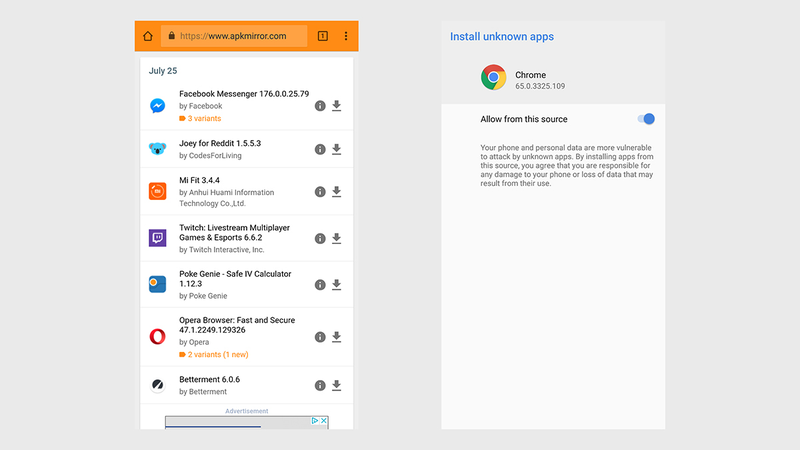Image resolution: width=800 pixels, height=450 pixels.
Task: Click the Opera app icon
Action: coord(158,337)
